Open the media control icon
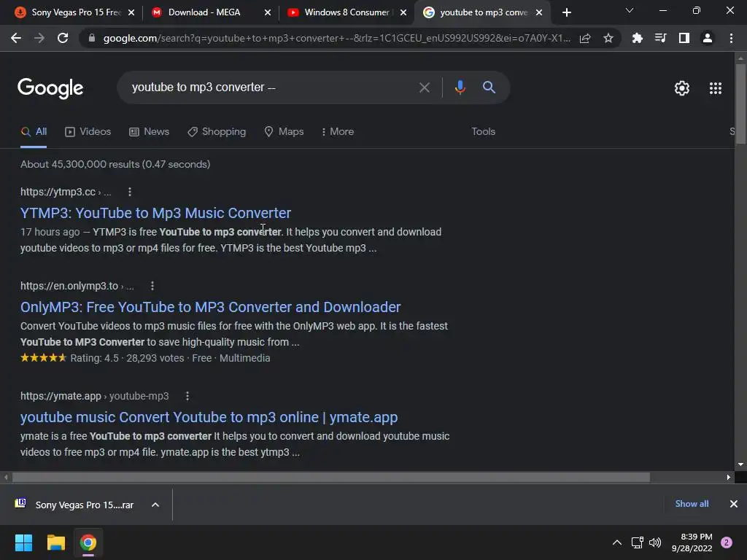Screen dimensions: 747x560 pos(660,38)
